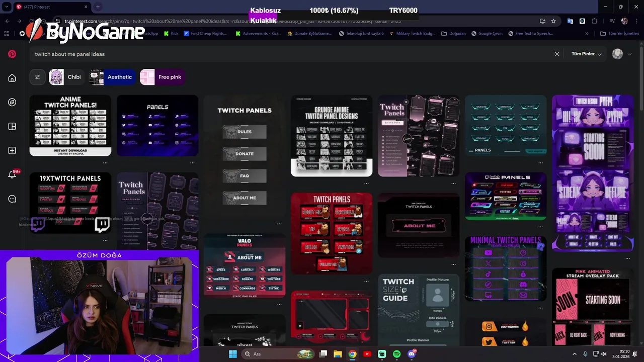This screenshot has height=362, width=644.
Task: Select the Free pink filter chip
Action: [x=162, y=77]
